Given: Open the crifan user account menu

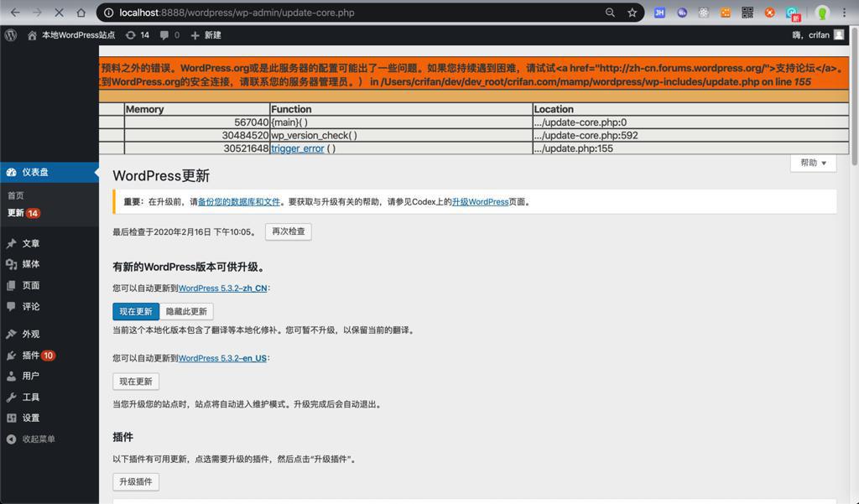Looking at the screenshot, I should (x=818, y=35).
